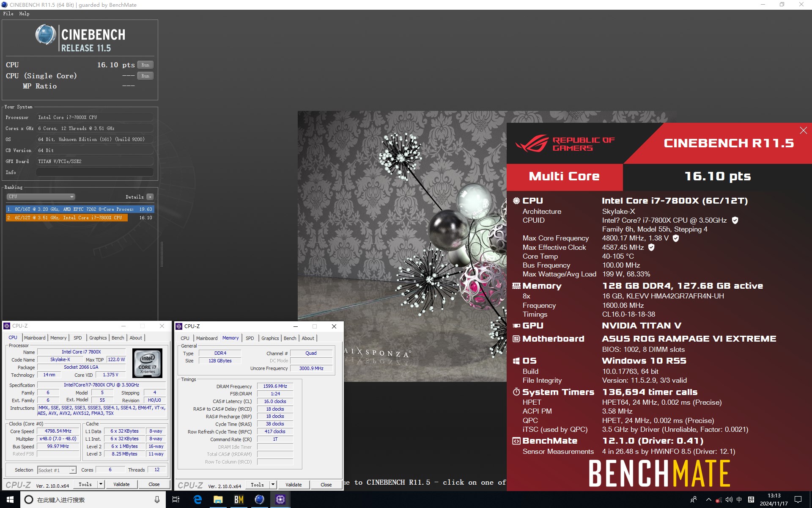The image size is (812, 508).
Task: Select the AMD EPYC 7262 ranking row
Action: [80, 209]
